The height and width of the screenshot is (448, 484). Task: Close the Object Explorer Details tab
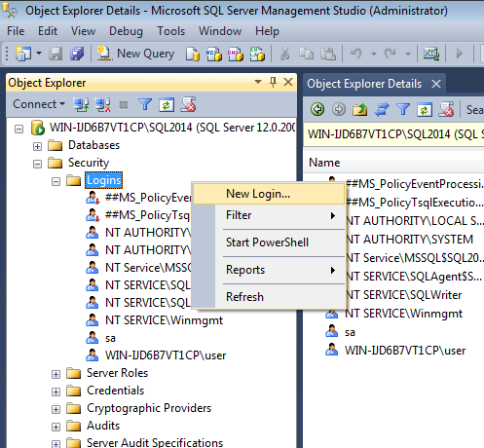point(436,84)
